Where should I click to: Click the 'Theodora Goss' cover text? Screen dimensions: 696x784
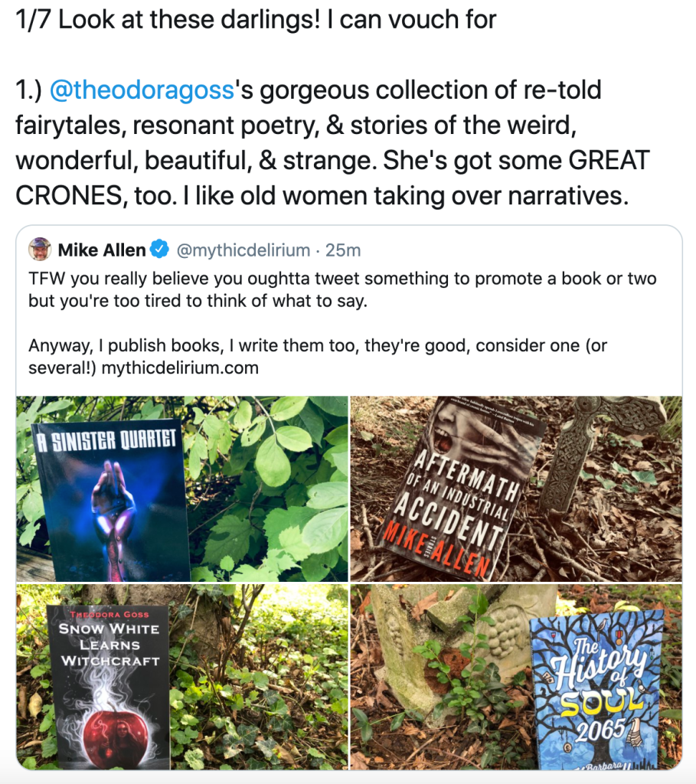(109, 614)
